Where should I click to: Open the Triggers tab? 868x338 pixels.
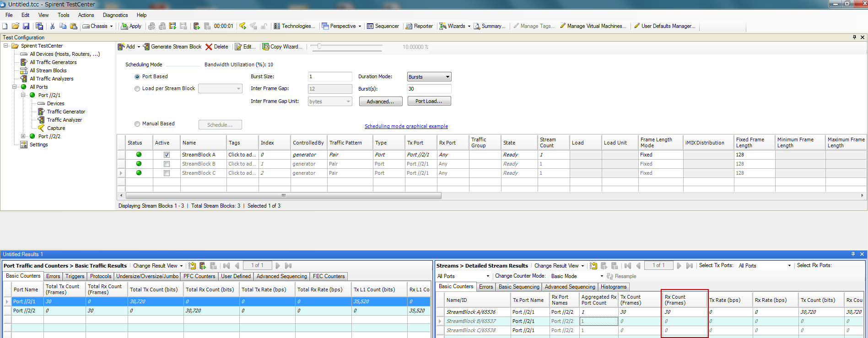[x=75, y=276]
